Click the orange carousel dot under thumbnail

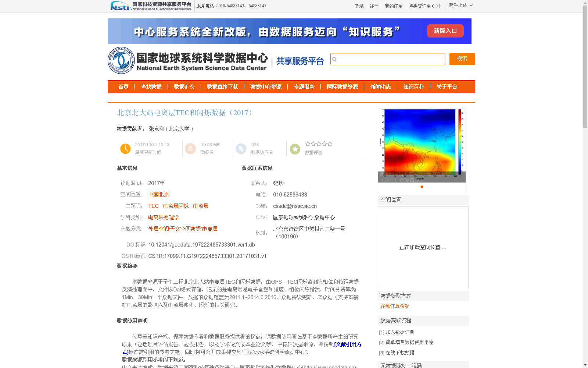(x=422, y=187)
